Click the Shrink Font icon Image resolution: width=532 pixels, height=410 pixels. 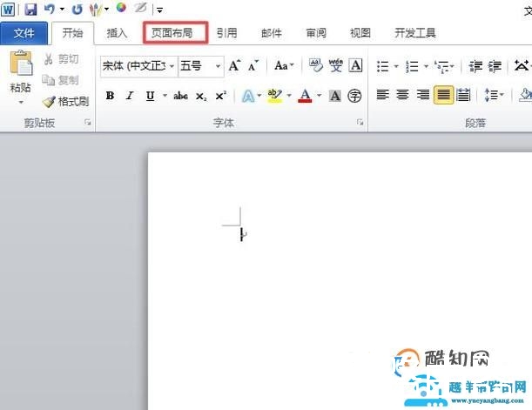coord(253,65)
